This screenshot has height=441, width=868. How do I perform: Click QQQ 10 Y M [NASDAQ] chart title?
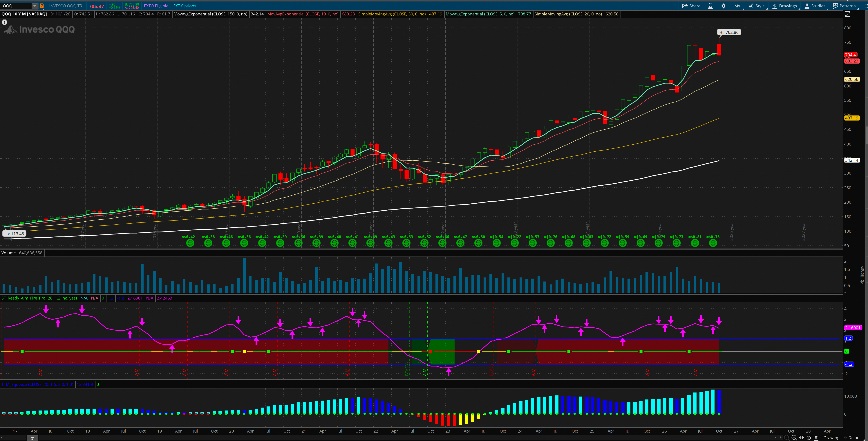click(x=24, y=14)
